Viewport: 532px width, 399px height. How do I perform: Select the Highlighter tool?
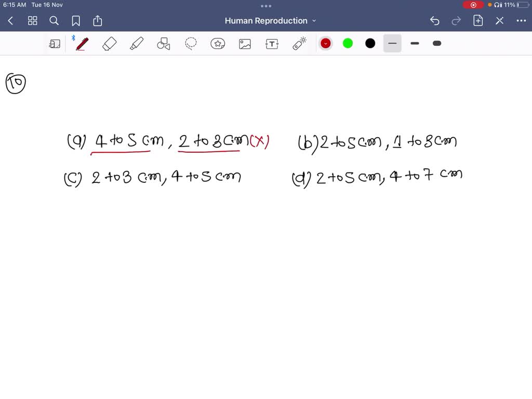pos(137,44)
